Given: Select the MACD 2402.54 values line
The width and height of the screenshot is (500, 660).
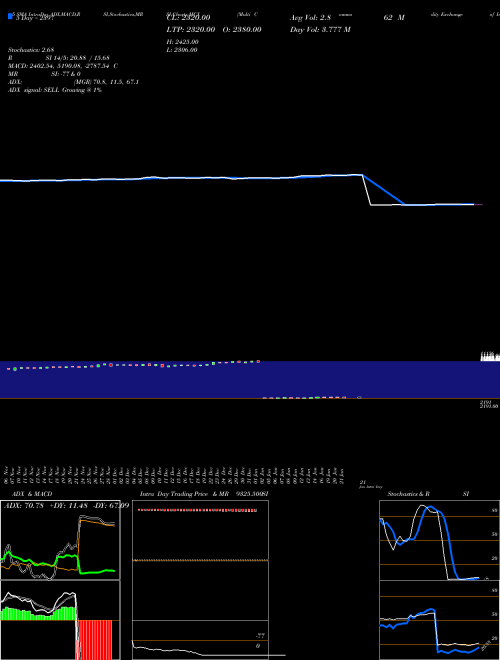Looking at the screenshot, I should 63,66.
